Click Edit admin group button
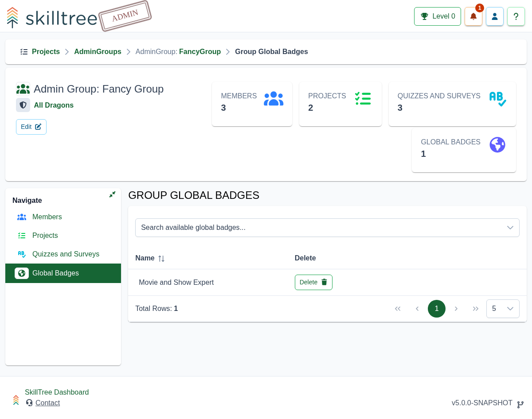 (x=31, y=127)
